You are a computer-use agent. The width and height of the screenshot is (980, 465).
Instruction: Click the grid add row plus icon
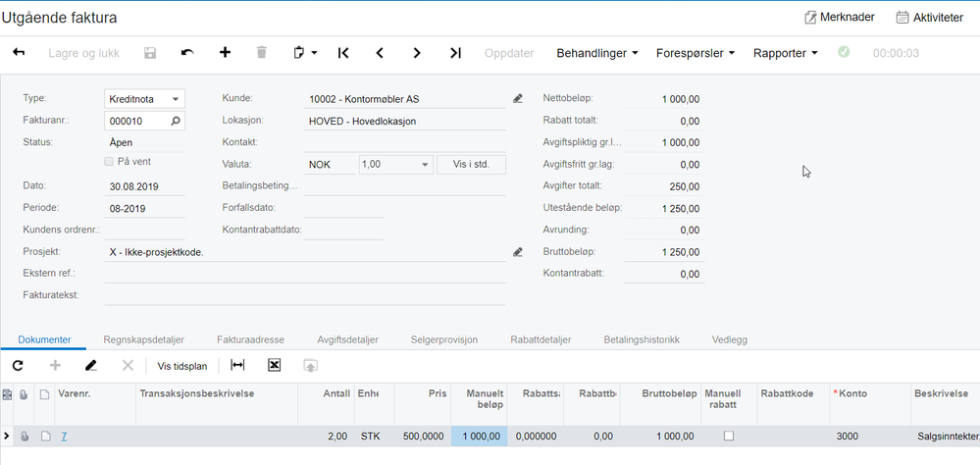coord(55,366)
